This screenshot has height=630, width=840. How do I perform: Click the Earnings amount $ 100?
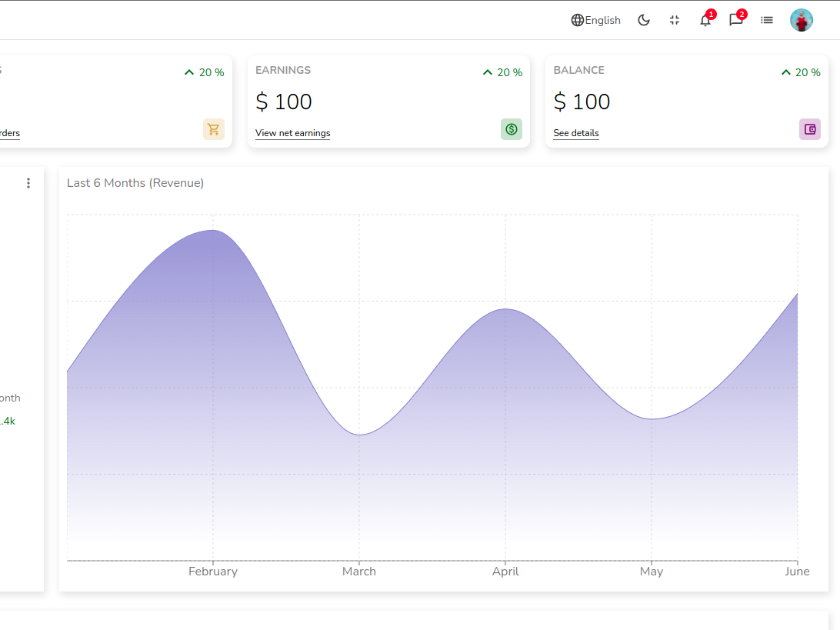point(284,102)
